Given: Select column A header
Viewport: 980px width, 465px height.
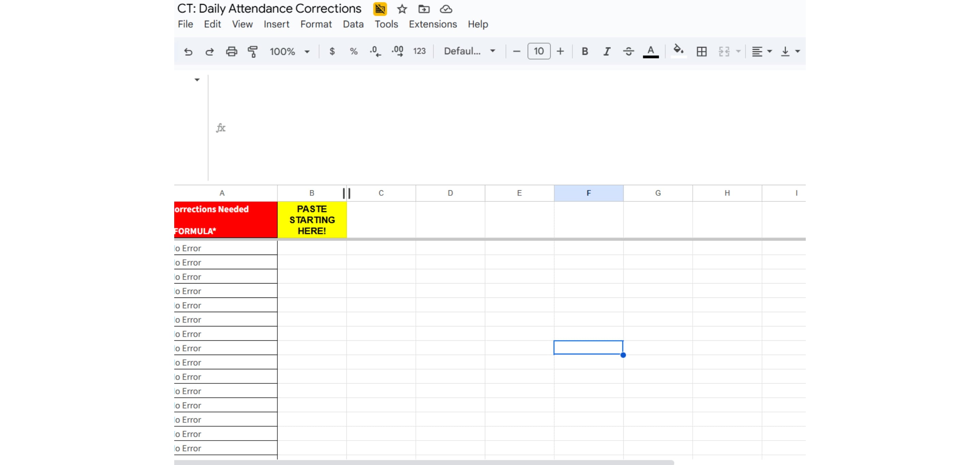Looking at the screenshot, I should (x=226, y=193).
